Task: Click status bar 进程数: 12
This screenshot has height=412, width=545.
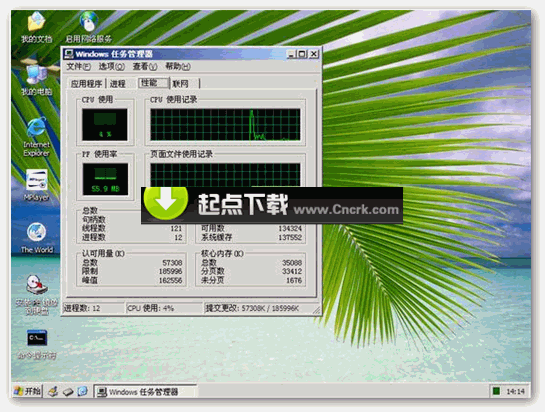Action: tap(93, 308)
